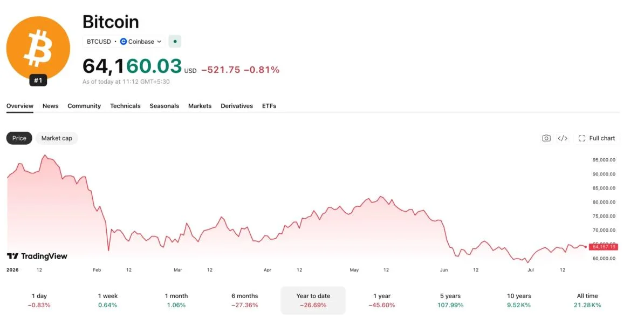Select the Year to date range
Screen dimensions: 644x324
(x=313, y=301)
